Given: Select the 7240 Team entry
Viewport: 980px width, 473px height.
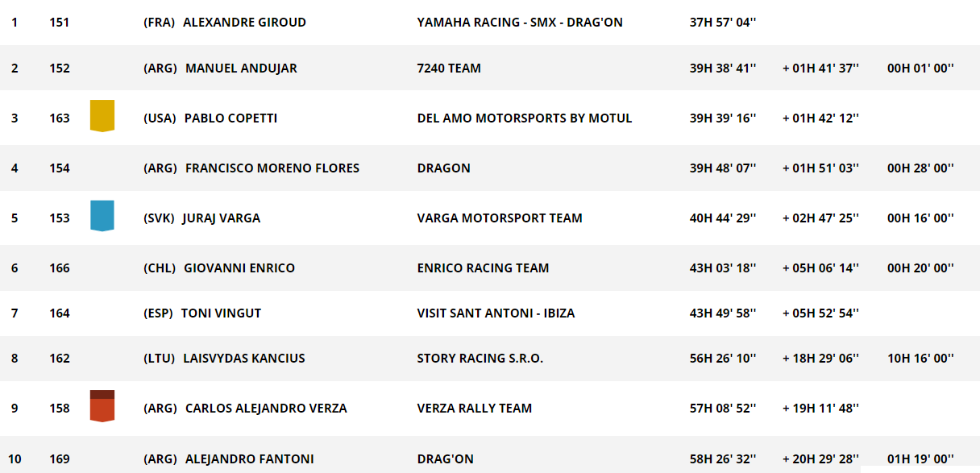Looking at the screenshot, I should 449,68.
